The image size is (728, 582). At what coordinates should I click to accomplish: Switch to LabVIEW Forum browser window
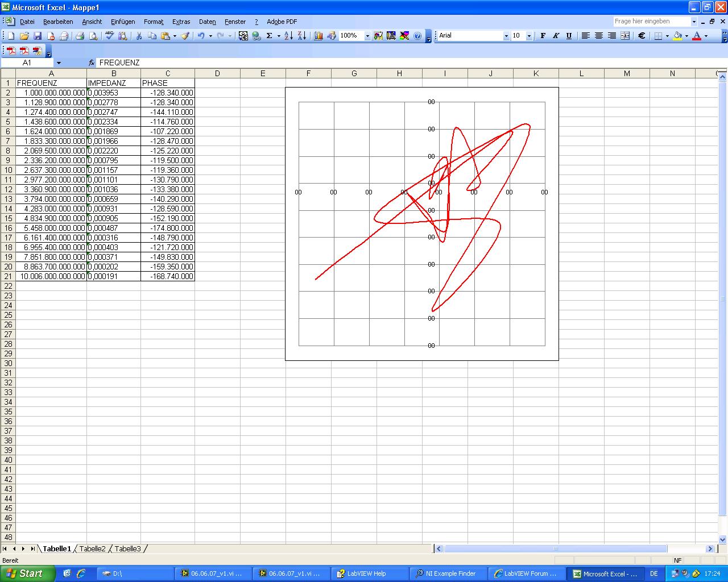pos(527,573)
